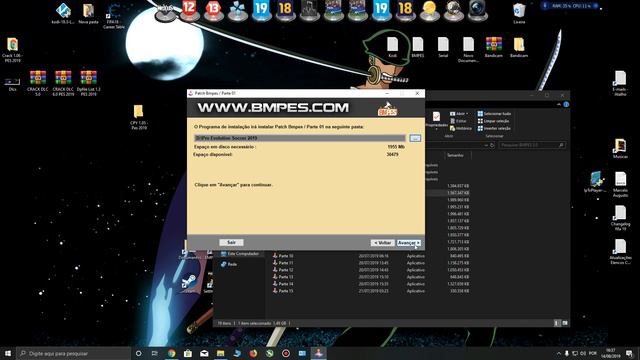Open the notification center icon
Viewport: 640px width, 360px height.
629,353
